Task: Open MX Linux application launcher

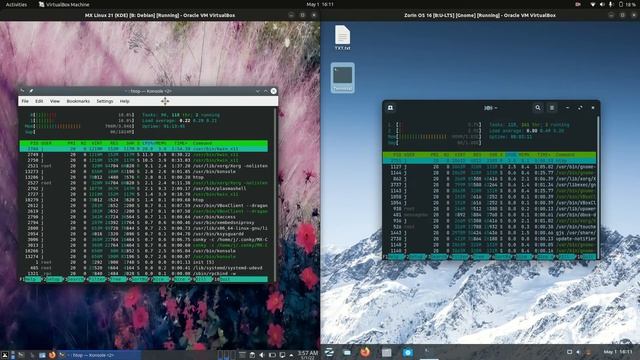Action: (4, 355)
